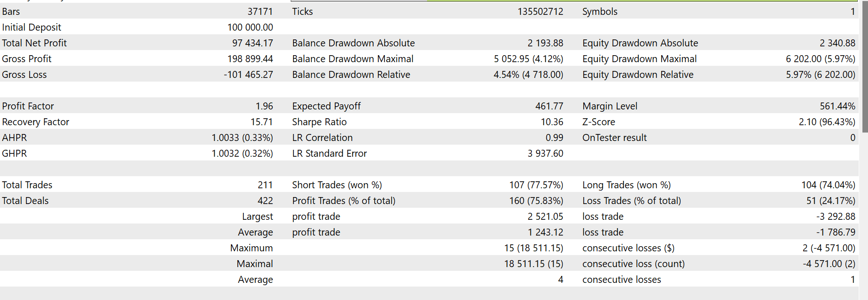Select the Expected Payoff value 461.77
The image size is (868, 300).
tap(549, 106)
